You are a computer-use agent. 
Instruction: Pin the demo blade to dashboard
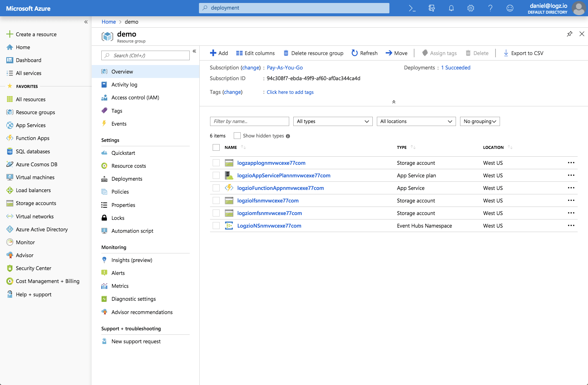[570, 34]
